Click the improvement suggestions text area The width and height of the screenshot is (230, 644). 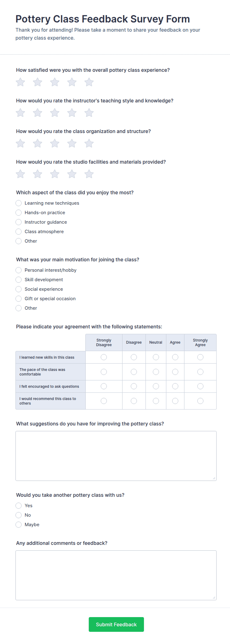(x=116, y=456)
